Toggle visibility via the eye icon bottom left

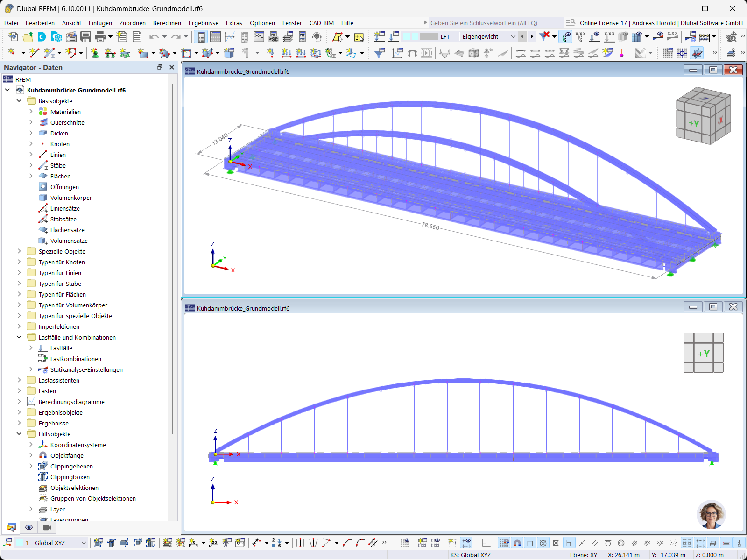[x=29, y=527]
